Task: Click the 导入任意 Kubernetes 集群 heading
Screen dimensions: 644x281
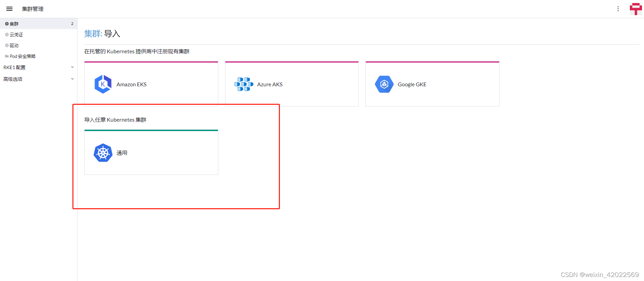Action: 115,120
